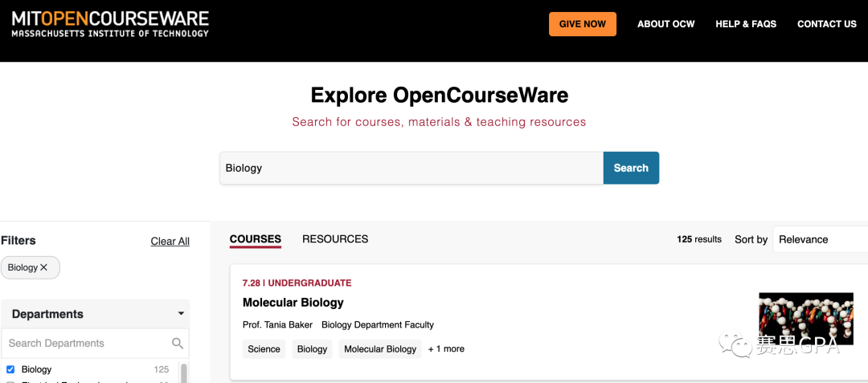Remove the Biology filter chip
The width and height of the screenshot is (868, 383).
point(43,267)
